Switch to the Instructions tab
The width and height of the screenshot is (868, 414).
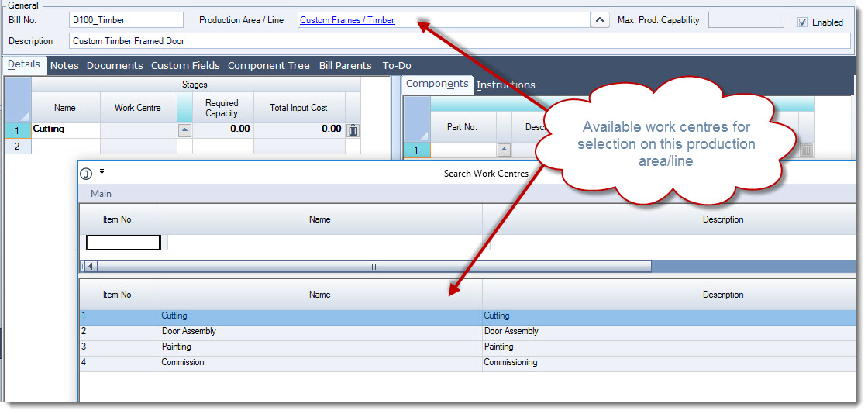[x=505, y=85]
